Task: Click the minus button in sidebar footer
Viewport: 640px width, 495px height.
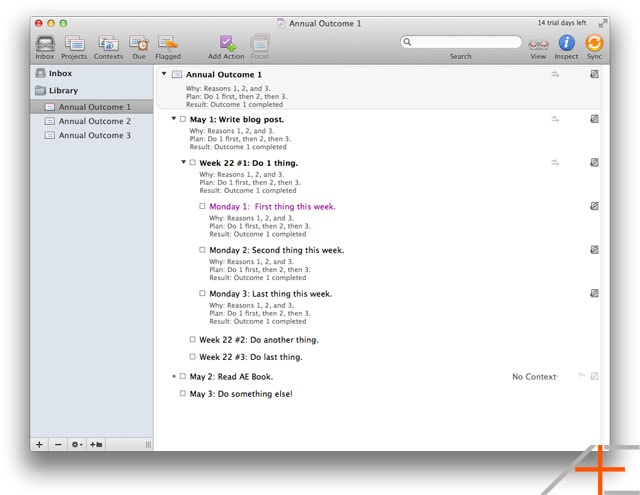Action: [58, 444]
